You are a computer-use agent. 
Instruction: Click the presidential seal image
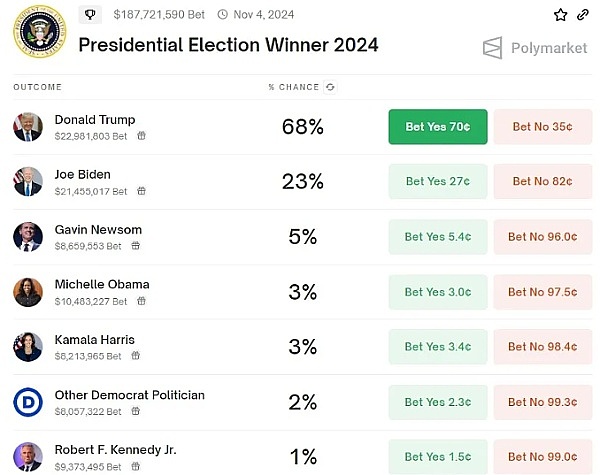40,32
